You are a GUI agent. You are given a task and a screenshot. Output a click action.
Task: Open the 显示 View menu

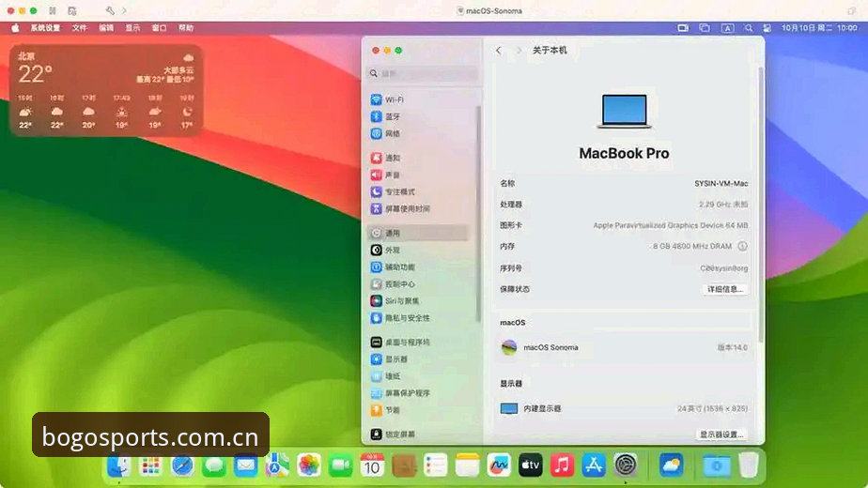click(x=132, y=27)
